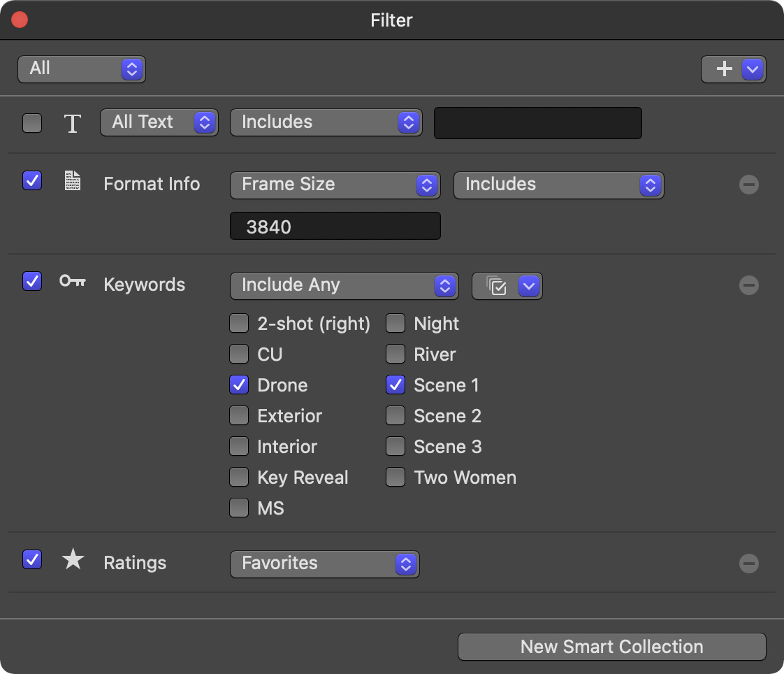Check the CU keyword

(239, 354)
